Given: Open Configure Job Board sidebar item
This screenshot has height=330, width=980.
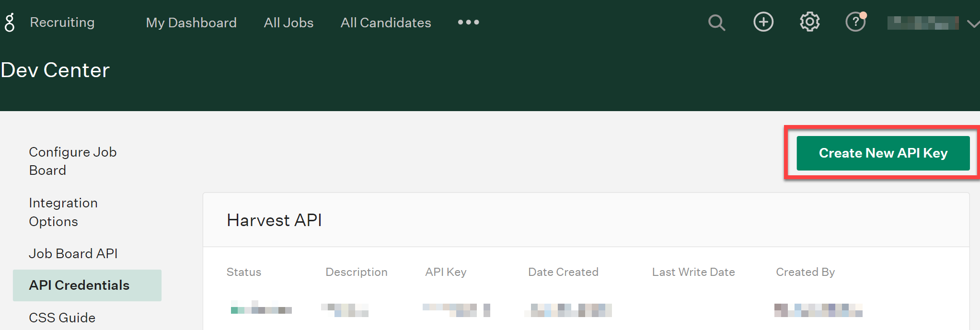Looking at the screenshot, I should [x=73, y=161].
